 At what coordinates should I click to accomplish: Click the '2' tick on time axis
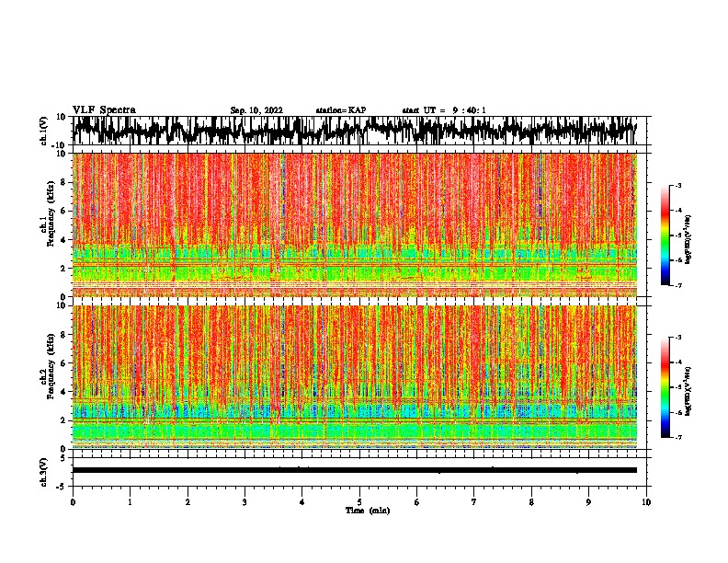[188, 502]
